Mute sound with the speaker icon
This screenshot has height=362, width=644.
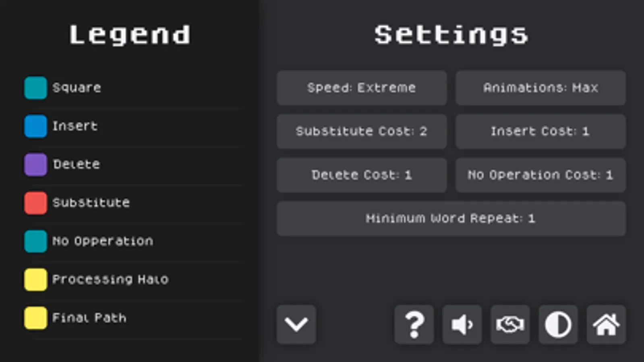coord(462,324)
